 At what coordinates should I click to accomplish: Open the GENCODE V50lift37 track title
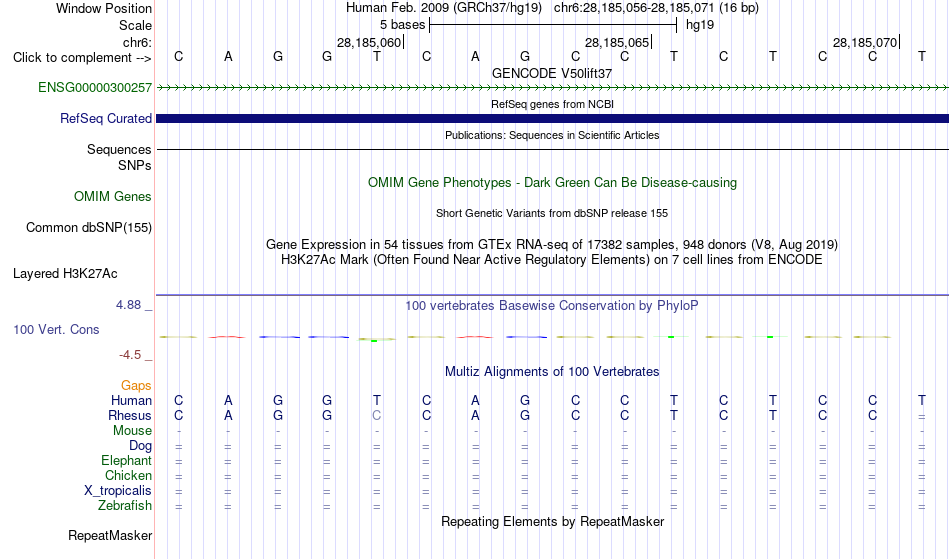pos(551,73)
